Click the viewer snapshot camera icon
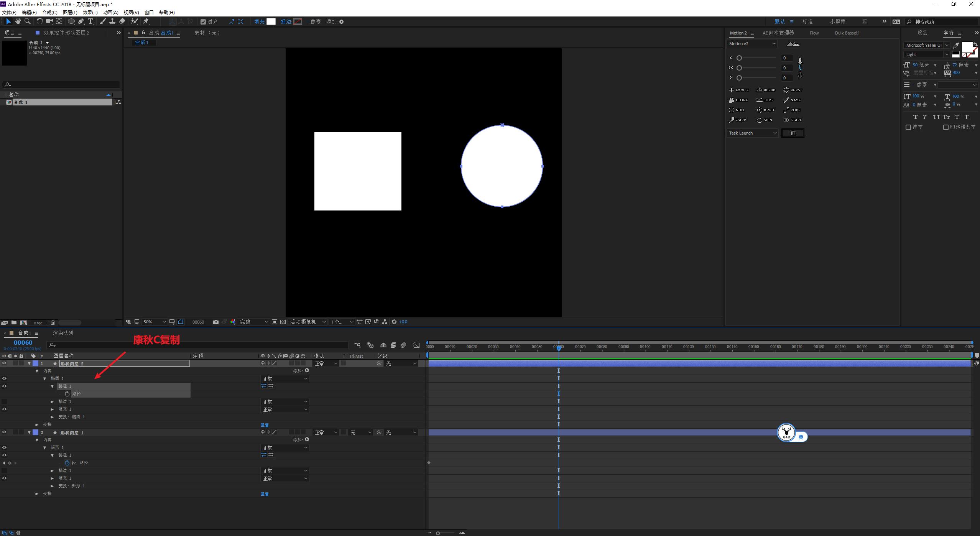Image resolution: width=980 pixels, height=536 pixels. 216,322
